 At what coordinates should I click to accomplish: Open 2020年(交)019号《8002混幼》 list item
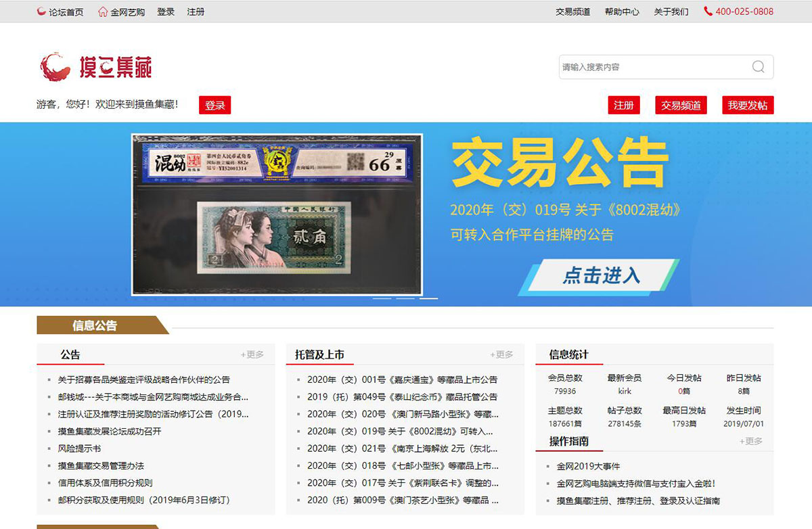pos(400,431)
